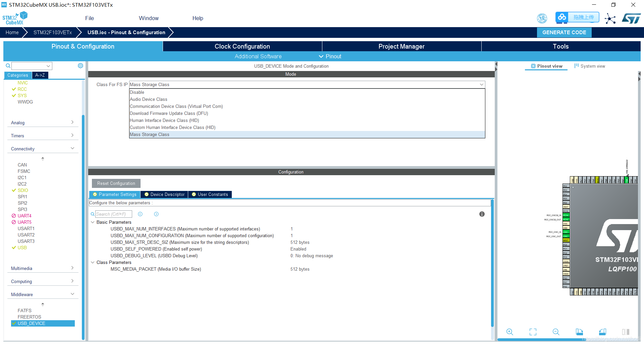Choose Human Interface Device Class (HID) option
The image size is (644, 345).
(x=307, y=120)
